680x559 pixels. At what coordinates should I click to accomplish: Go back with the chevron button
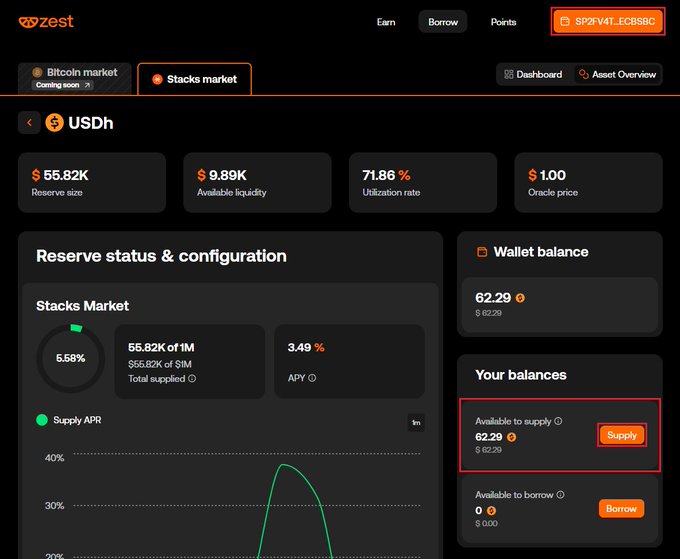point(29,123)
